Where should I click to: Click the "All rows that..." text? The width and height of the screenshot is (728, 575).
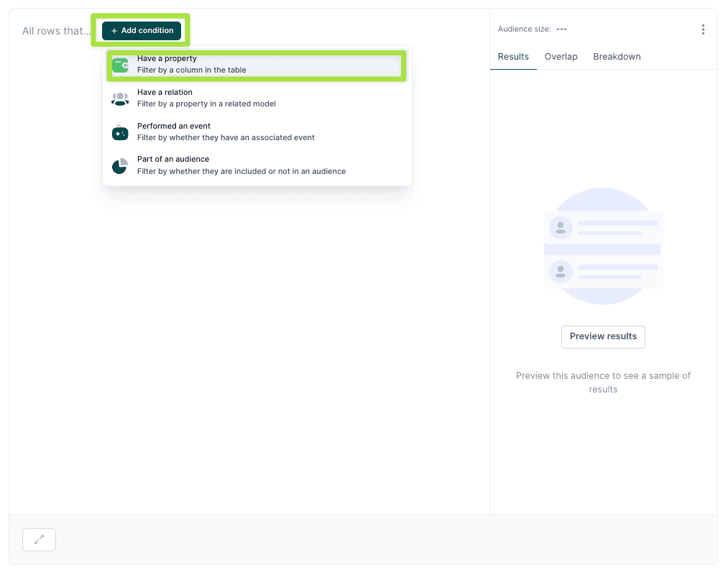point(57,31)
